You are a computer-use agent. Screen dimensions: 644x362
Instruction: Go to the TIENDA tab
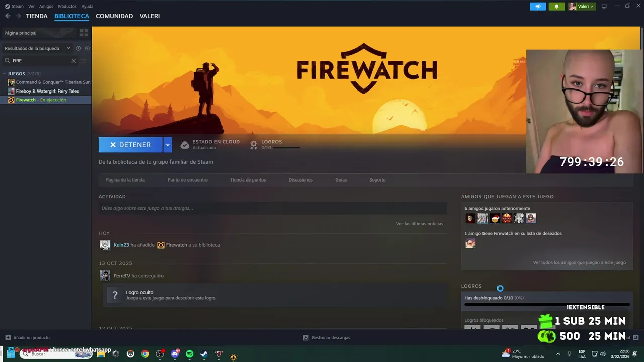click(37, 16)
